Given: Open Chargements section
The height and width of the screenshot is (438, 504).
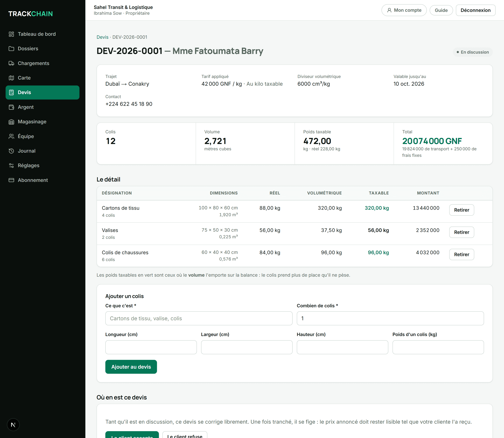Looking at the screenshot, I should 43,63.
